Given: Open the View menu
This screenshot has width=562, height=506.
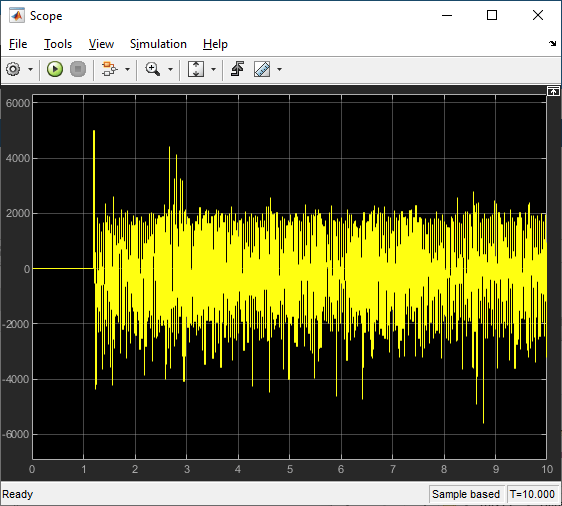Looking at the screenshot, I should point(101,44).
